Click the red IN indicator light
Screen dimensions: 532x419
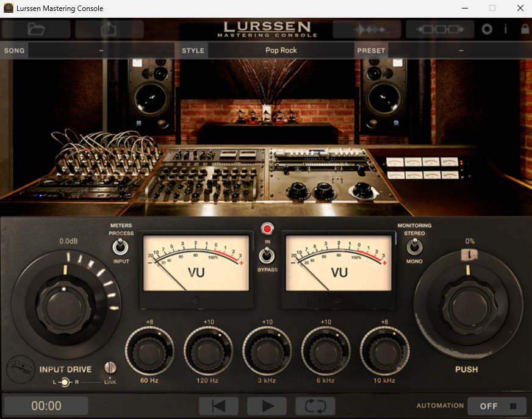267,229
